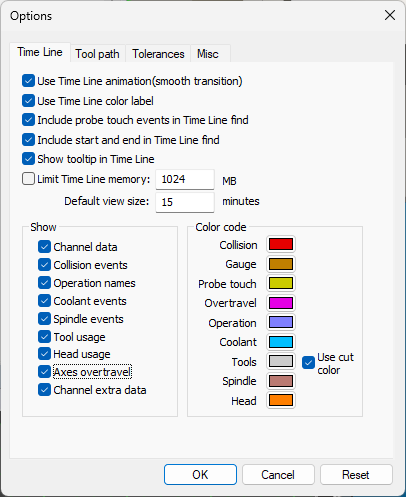Screen dimensions: 406x497
Task: Choose the Coolant color swatch
Action: click(x=281, y=342)
